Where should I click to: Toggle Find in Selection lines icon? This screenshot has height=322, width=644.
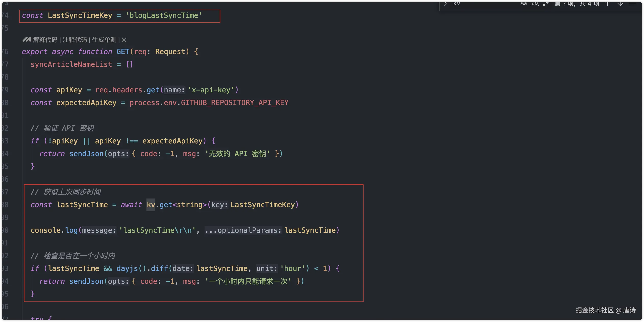(632, 4)
